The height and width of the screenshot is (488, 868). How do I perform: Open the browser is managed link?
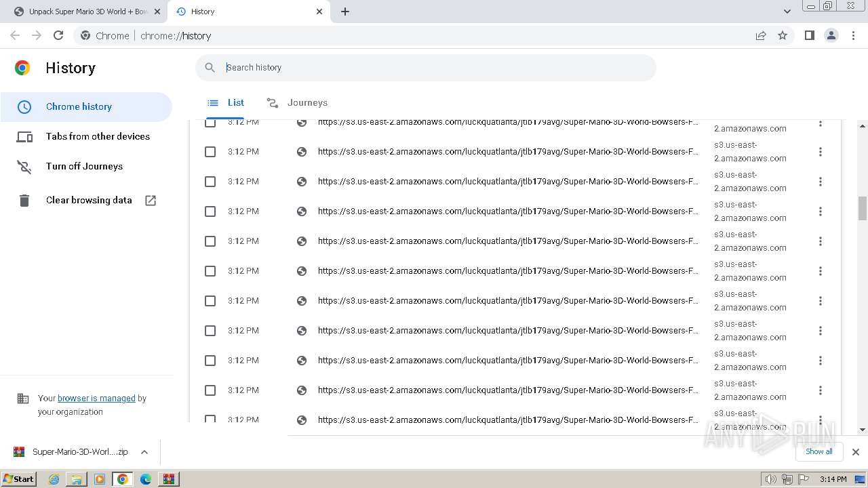tap(96, 399)
